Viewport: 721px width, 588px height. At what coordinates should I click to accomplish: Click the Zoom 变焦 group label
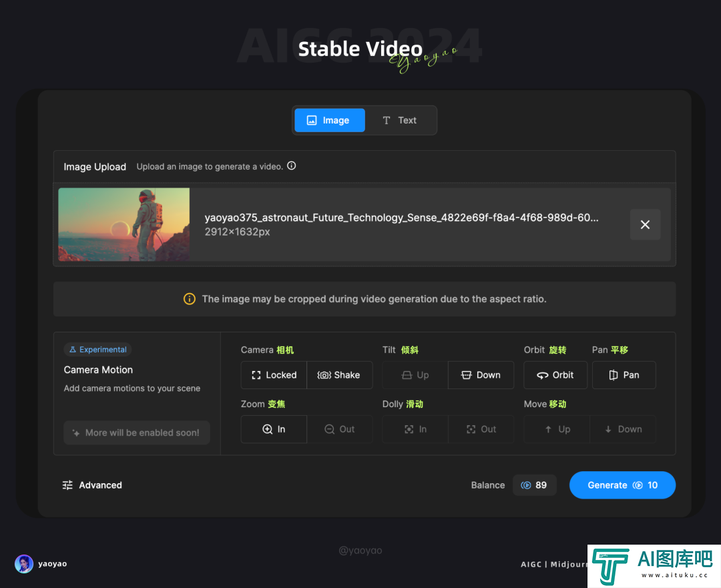pyautogui.click(x=263, y=404)
